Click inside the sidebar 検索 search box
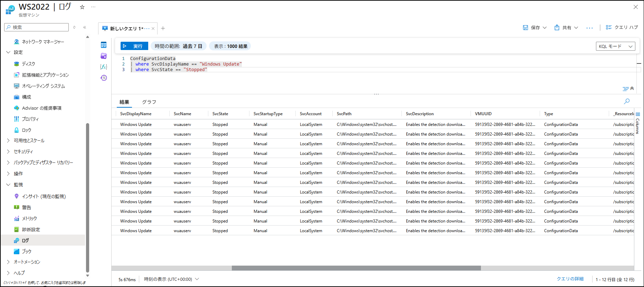This screenshot has height=287, width=644. 37,27
